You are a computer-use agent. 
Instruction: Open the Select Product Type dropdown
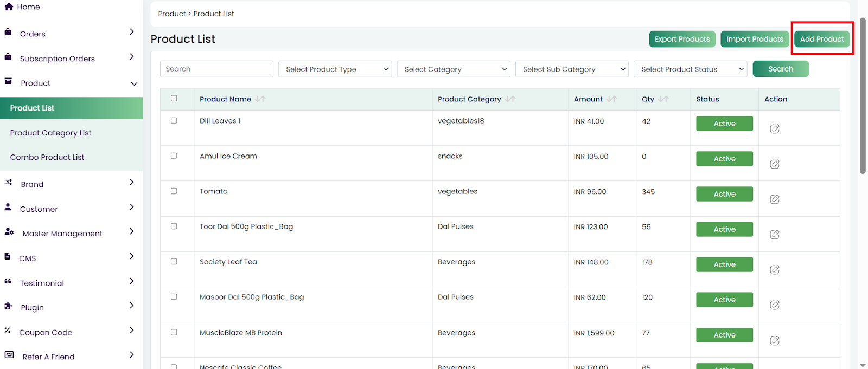tap(335, 69)
